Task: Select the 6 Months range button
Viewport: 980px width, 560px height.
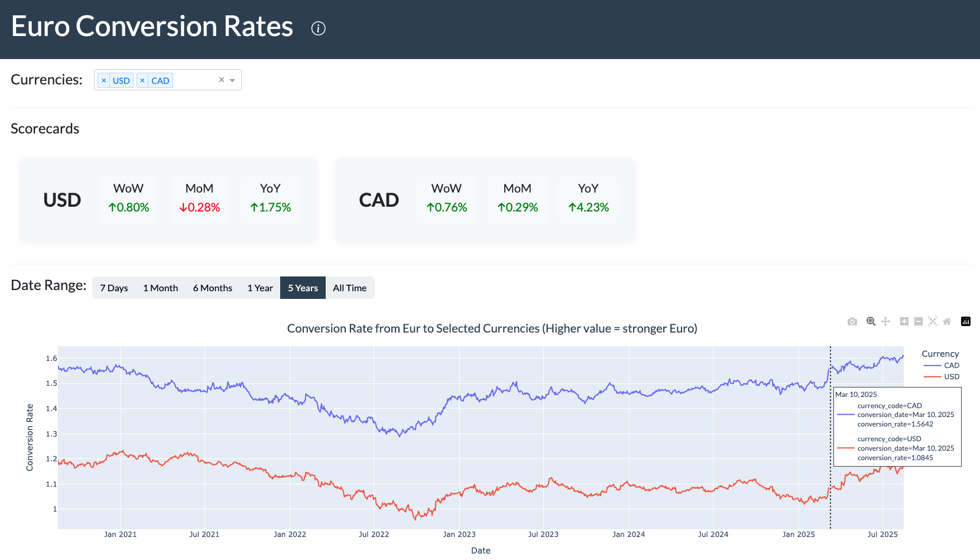Action: click(212, 288)
